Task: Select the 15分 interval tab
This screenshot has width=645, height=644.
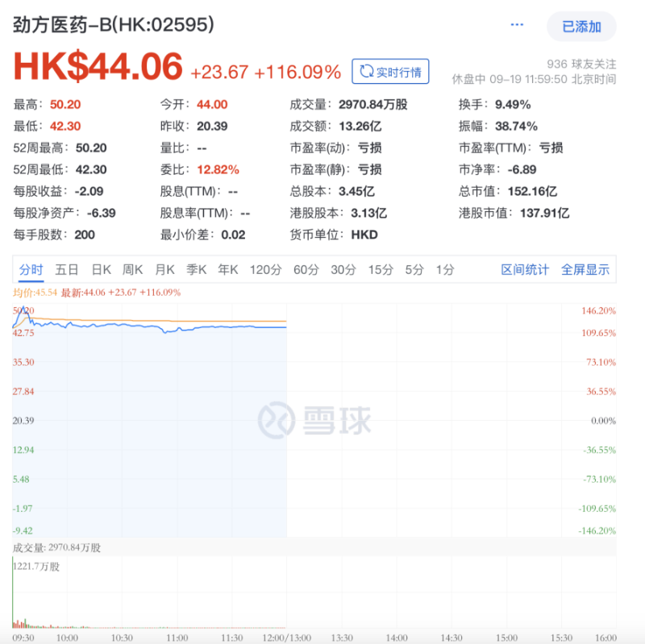Action: [380, 270]
